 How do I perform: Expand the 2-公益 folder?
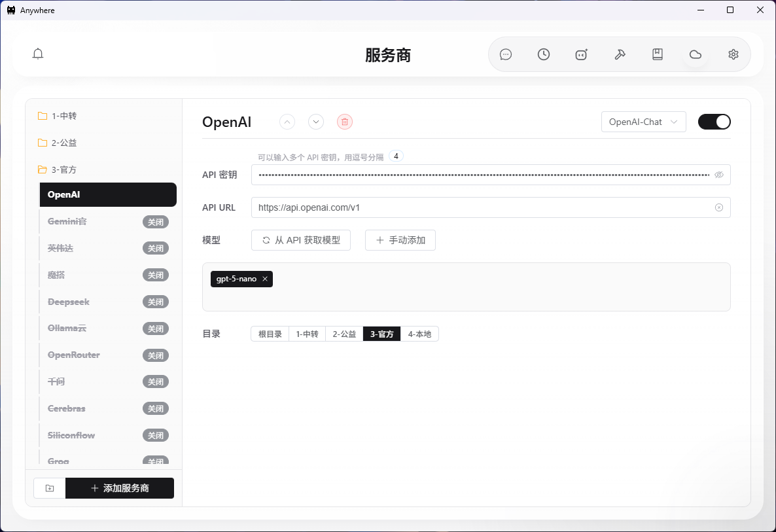pyautogui.click(x=57, y=143)
